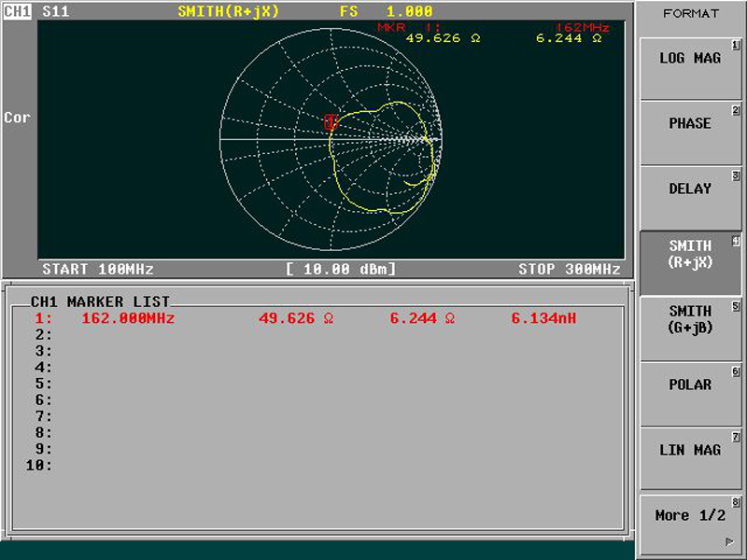Image resolution: width=747 pixels, height=560 pixels.
Task: Select marker list row 4
Action: pos(317,367)
